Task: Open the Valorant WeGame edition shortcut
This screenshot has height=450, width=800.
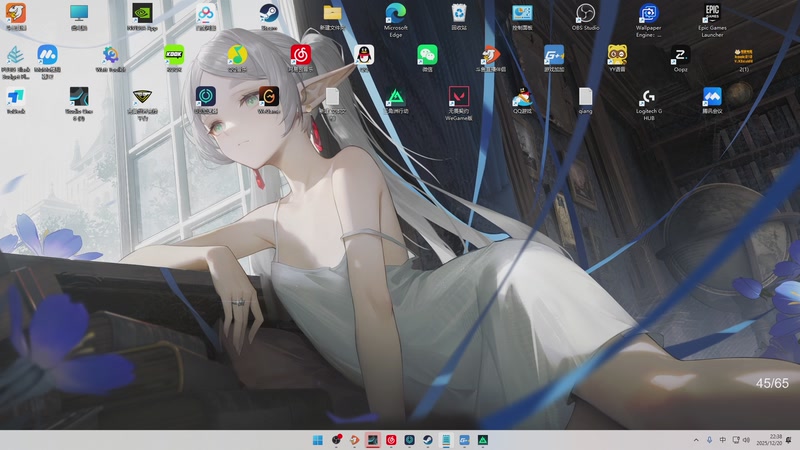Action: [x=459, y=104]
